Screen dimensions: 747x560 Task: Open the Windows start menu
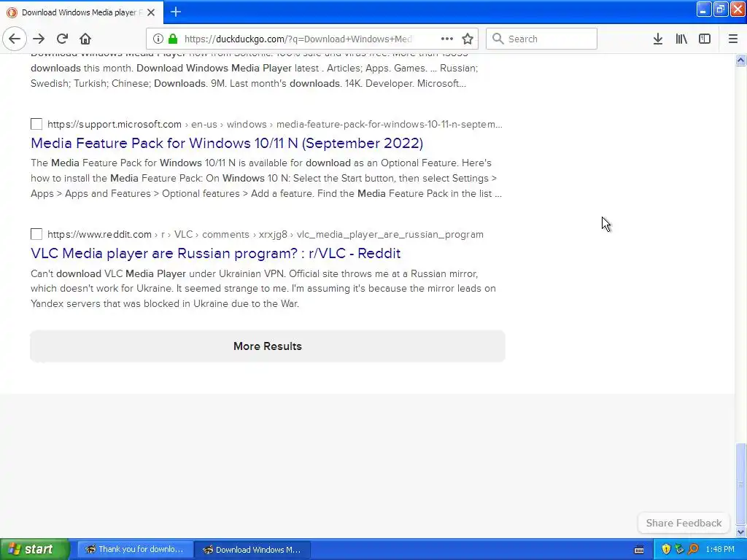(35, 549)
